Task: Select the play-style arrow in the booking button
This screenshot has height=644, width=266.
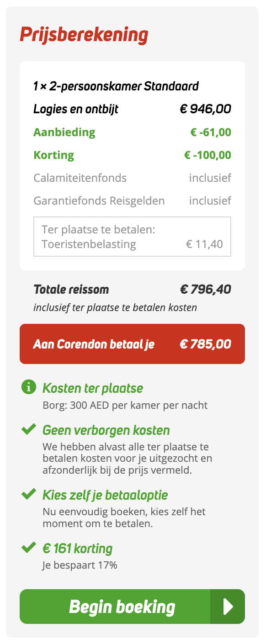Action: [229, 607]
